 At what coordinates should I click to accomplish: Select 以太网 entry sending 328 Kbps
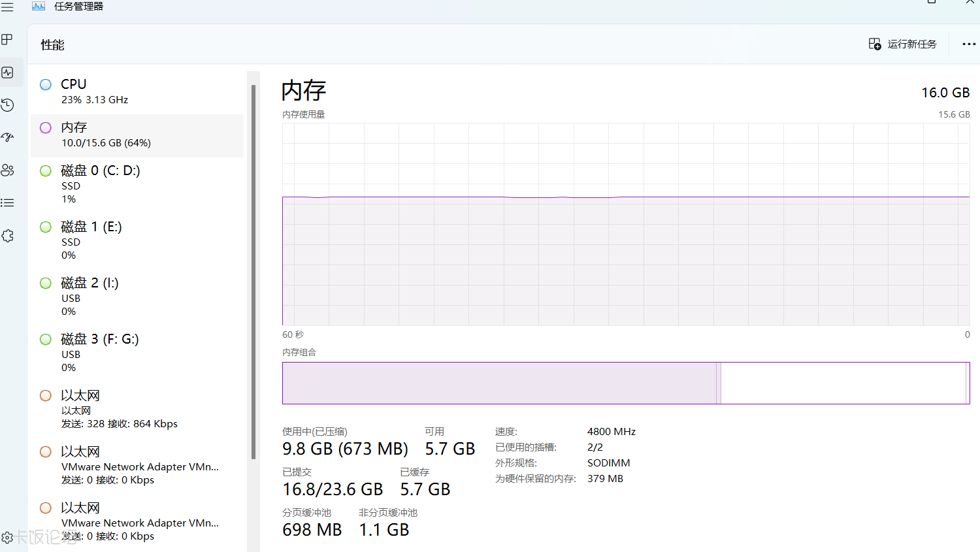point(137,410)
